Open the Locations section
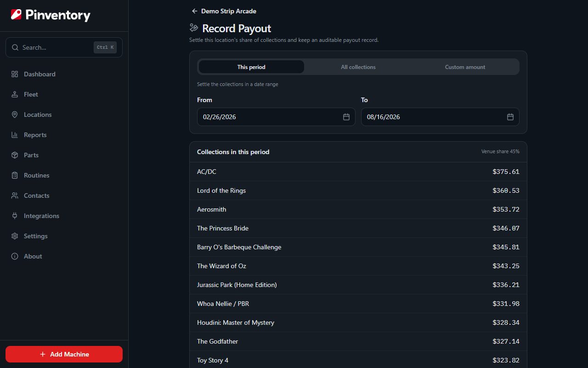 [x=64, y=115]
